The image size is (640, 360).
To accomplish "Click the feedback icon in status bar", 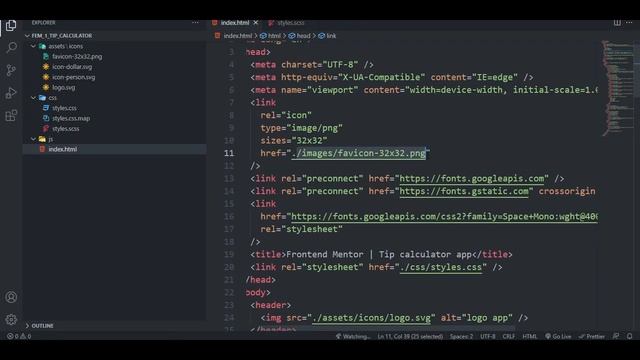I will (x=616, y=336).
